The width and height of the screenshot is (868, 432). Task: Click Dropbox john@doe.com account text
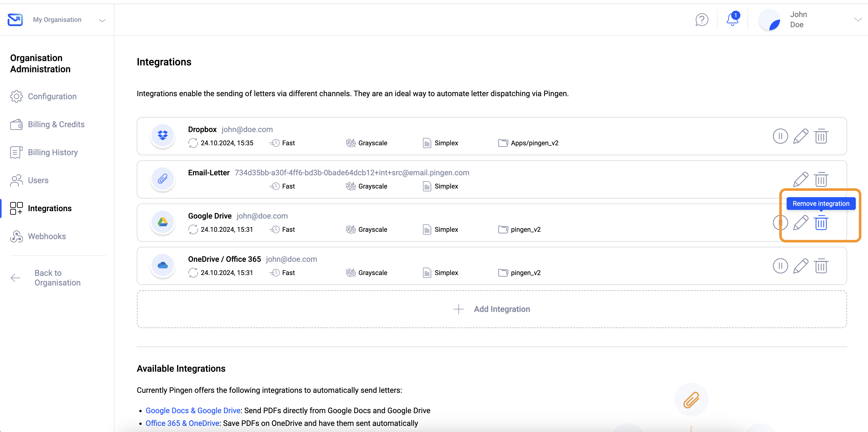tap(247, 129)
